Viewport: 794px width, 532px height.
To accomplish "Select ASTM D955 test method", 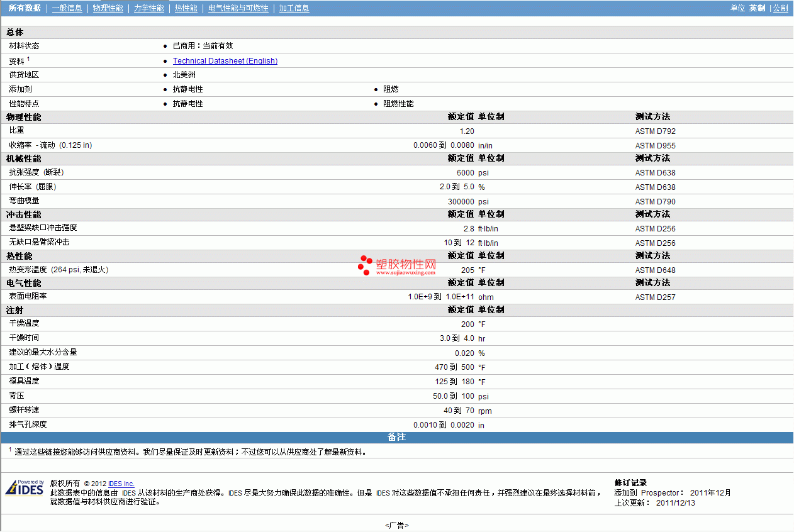I will pyautogui.click(x=656, y=146).
